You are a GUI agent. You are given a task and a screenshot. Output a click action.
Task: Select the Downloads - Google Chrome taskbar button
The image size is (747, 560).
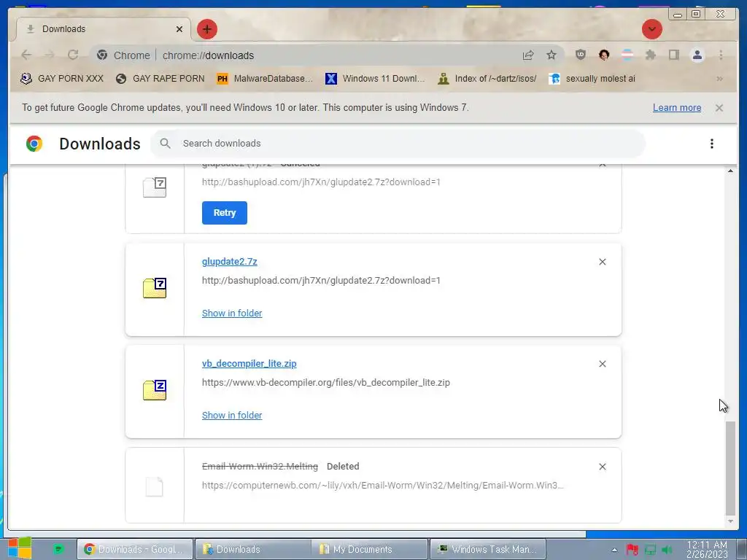[x=135, y=549]
